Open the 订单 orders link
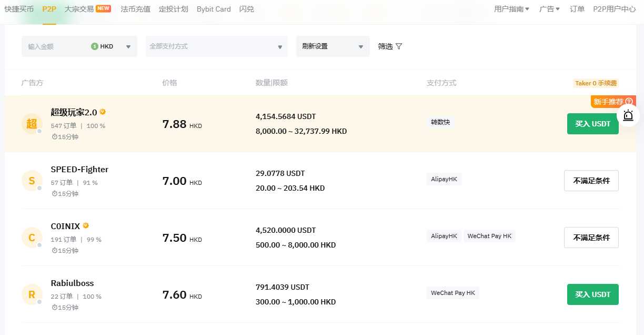The width and height of the screenshot is (644, 335). pyautogui.click(x=577, y=9)
